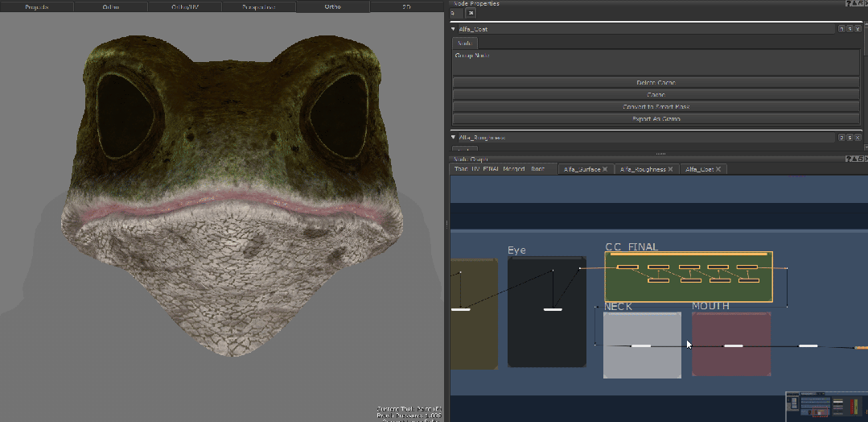Collapse the Alfa_Roughness properties section
The image size is (868, 422).
pyautogui.click(x=454, y=138)
